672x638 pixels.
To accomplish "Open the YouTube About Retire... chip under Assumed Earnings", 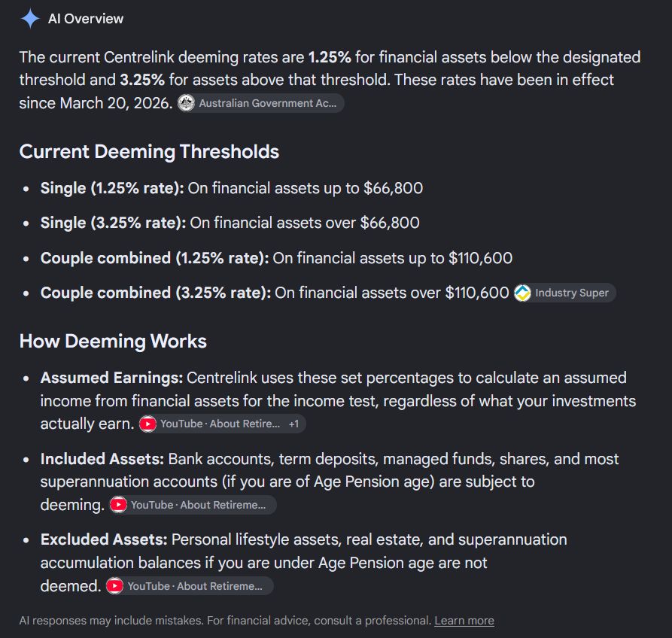I will (223, 424).
